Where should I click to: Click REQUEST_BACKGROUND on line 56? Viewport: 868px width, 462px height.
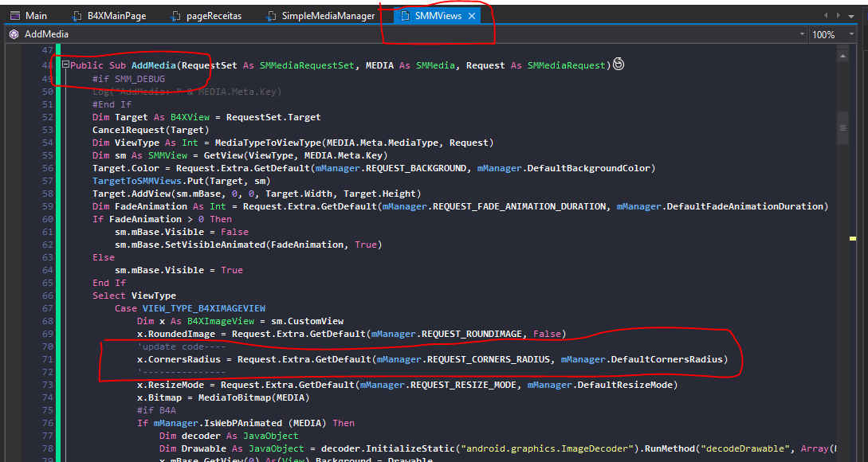point(416,168)
